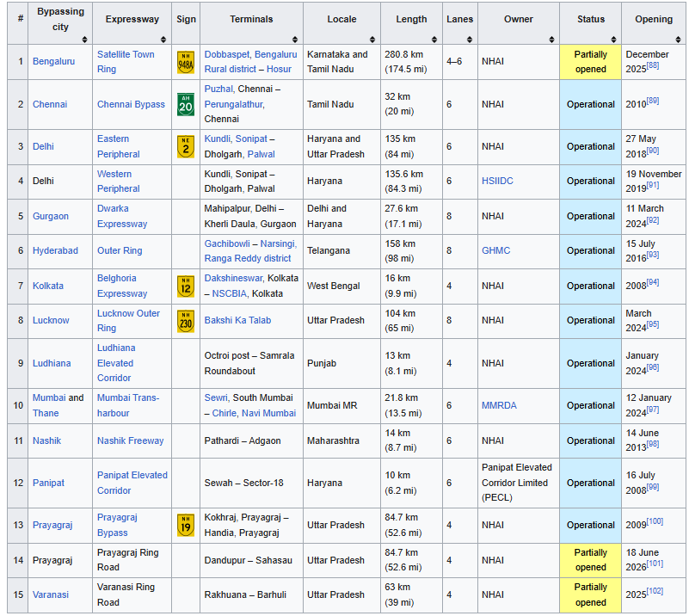This screenshot has width=689, height=616.
Task: Open the Satellite Town Ring link
Action: tap(126, 62)
